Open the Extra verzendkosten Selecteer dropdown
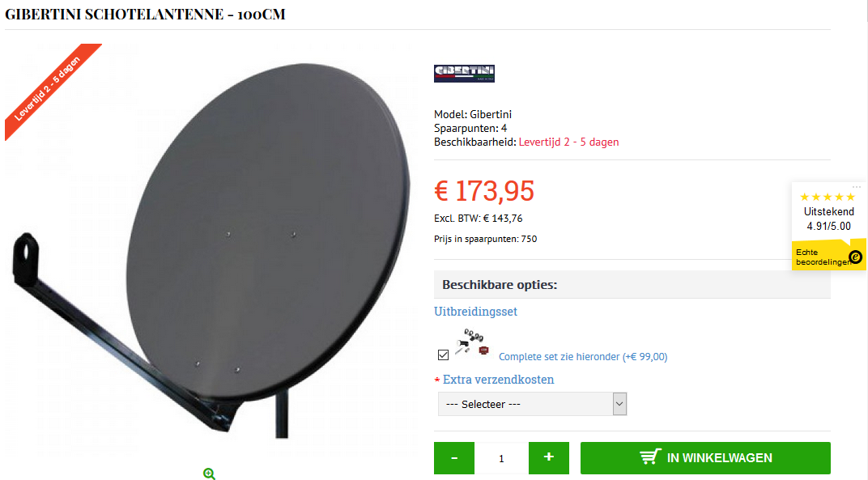Viewport: 868px width, 480px height. click(x=532, y=404)
